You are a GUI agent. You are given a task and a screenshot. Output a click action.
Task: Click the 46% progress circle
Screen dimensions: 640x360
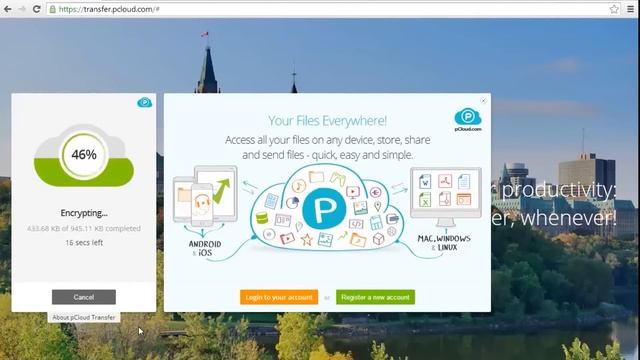pos(84,155)
